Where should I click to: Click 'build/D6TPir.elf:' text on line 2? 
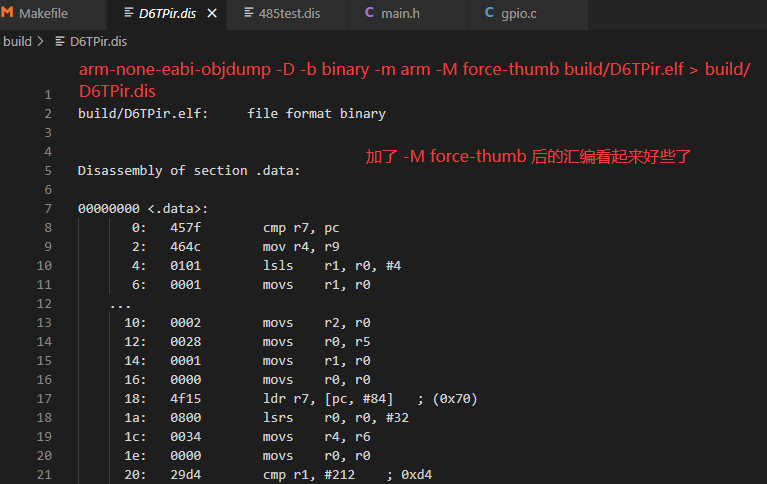click(143, 114)
